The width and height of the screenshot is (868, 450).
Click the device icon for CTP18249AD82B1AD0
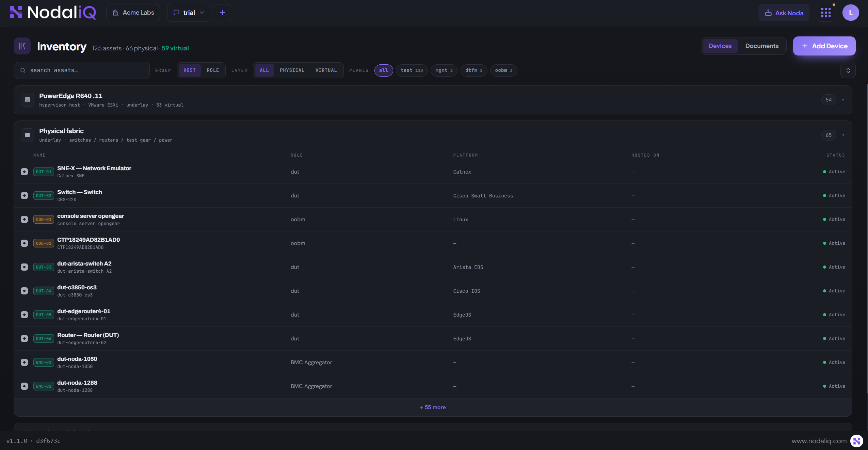pyautogui.click(x=24, y=243)
